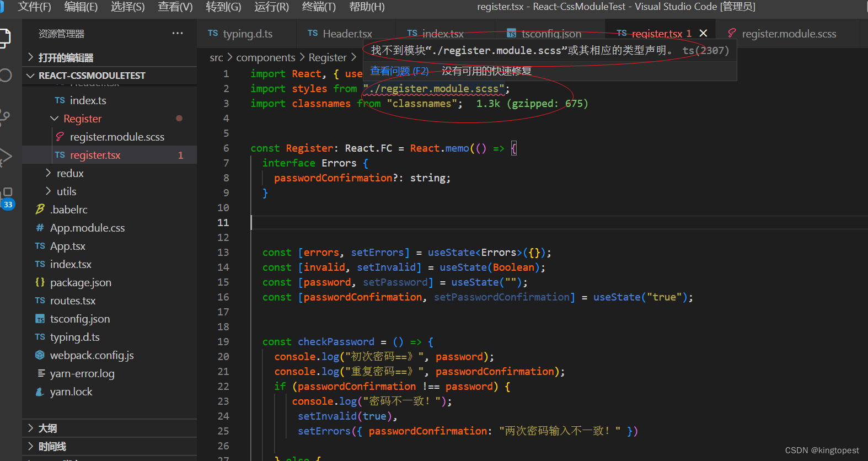Switch to the register.module.scss editor tab
The image size is (868, 461).
click(x=789, y=34)
